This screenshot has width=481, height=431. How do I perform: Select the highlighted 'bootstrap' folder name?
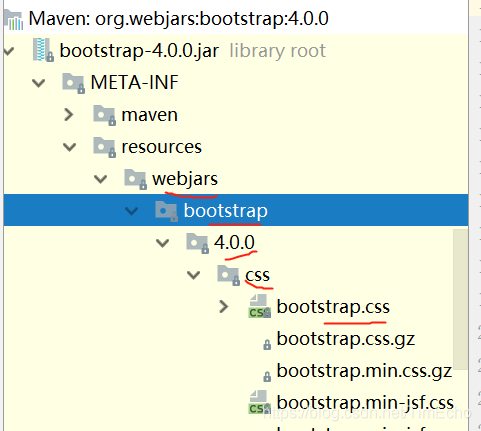(x=226, y=211)
